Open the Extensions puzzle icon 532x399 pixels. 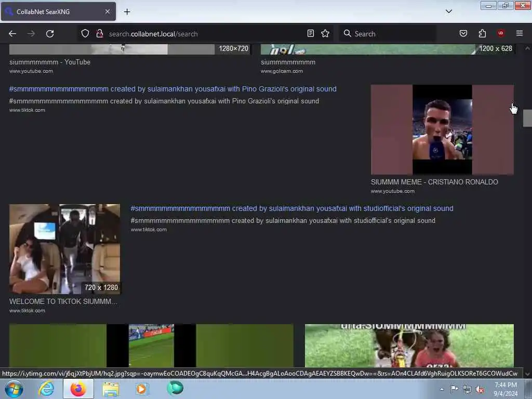(x=482, y=33)
